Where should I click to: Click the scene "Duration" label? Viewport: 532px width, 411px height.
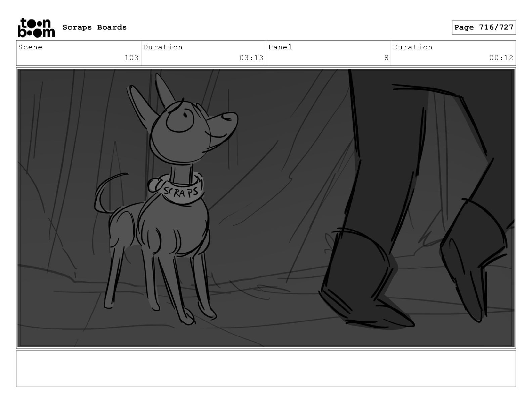point(163,47)
